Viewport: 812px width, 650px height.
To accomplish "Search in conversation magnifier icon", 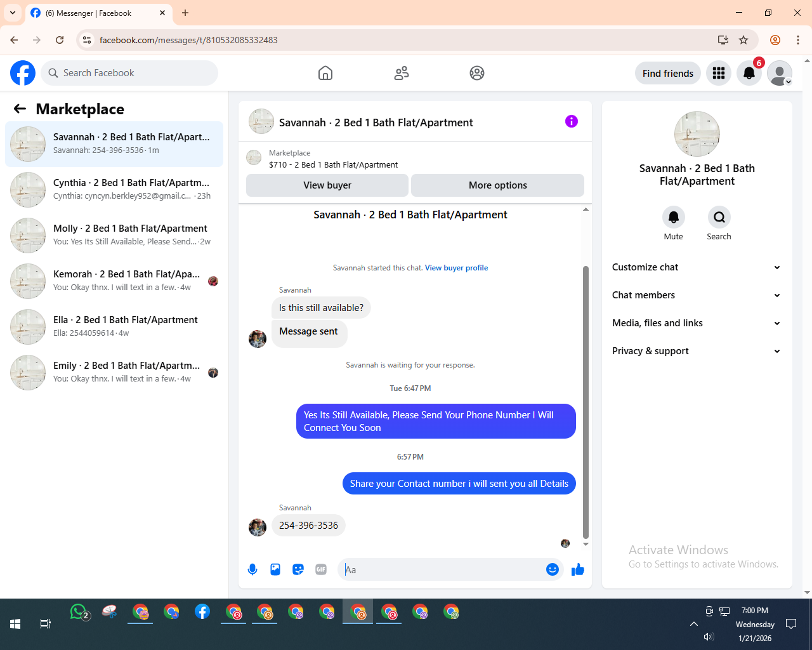I will (719, 217).
